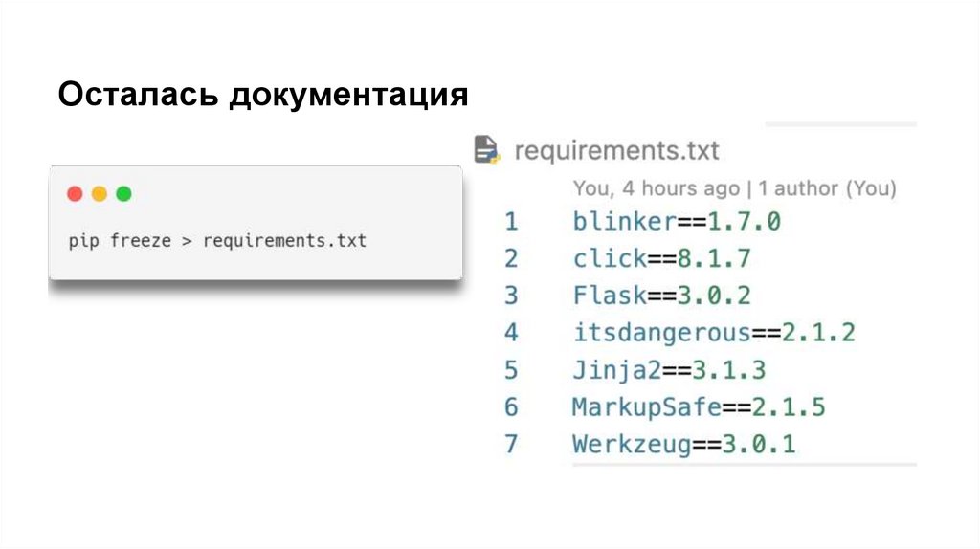Image resolution: width=980 pixels, height=549 pixels.
Task: Click the yellow minimize dot in terminal window
Action: tap(99, 194)
